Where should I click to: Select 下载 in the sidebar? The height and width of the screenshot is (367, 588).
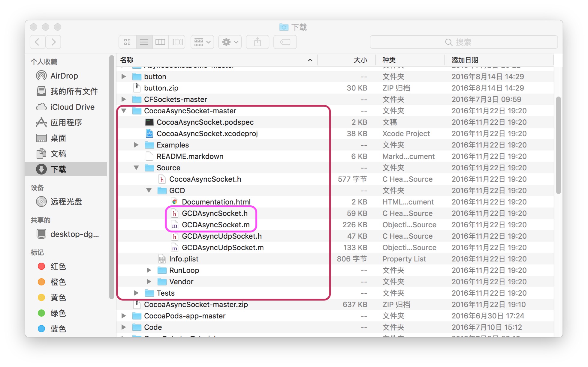click(66, 169)
